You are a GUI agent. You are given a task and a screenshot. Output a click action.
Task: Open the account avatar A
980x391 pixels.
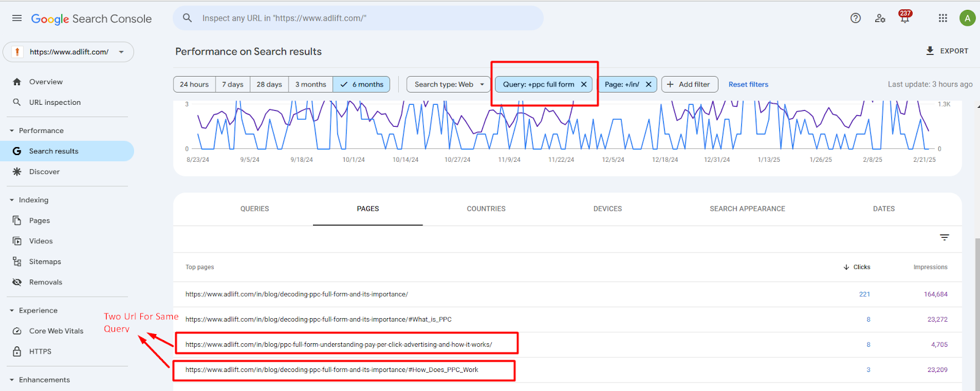pos(967,18)
